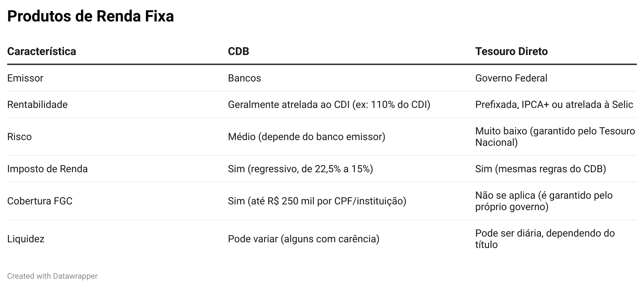Viewport: 644px width, 288px height.
Task: Click the 'Sim (até R$ 250 mil' cell
Action: [x=317, y=201]
